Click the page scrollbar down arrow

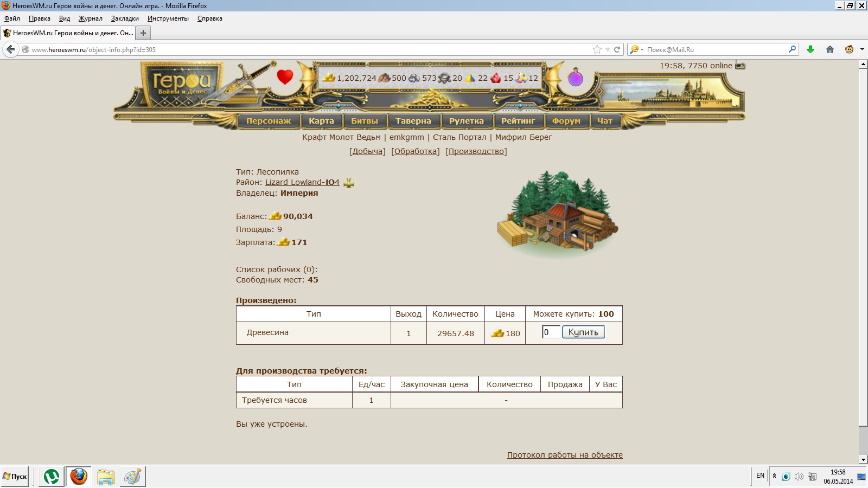pyautogui.click(x=863, y=460)
